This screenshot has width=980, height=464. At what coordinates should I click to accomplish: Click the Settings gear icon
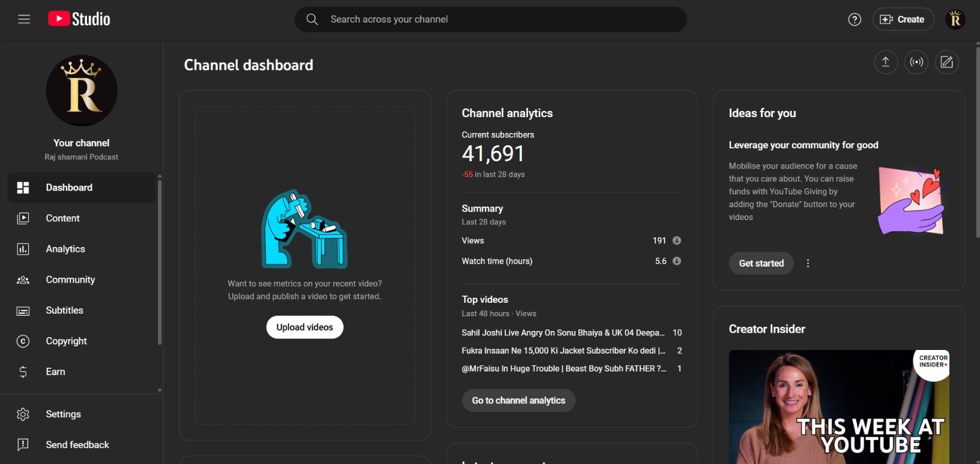23,414
